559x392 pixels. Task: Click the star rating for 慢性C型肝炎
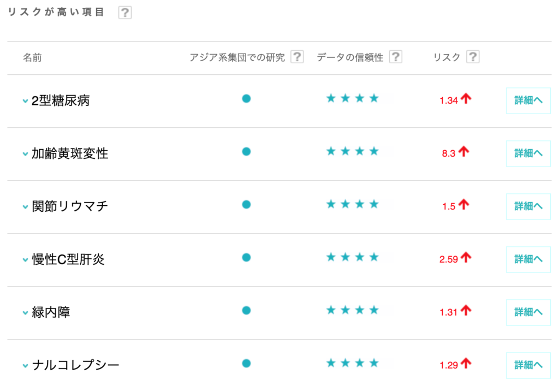pos(352,257)
